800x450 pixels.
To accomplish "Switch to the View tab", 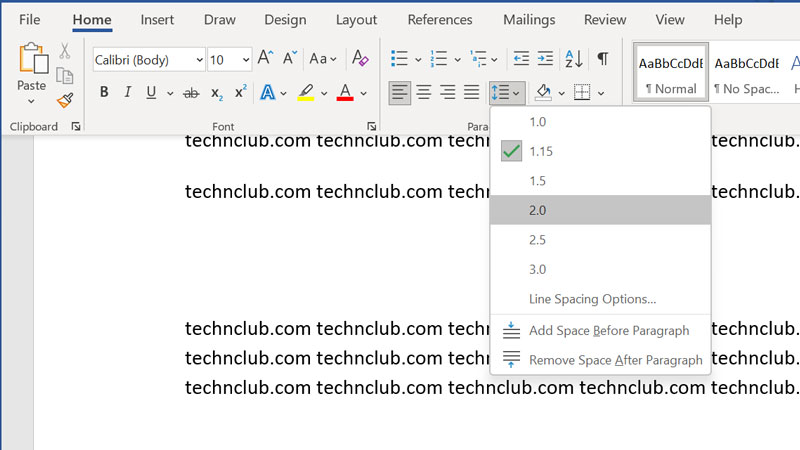I will tap(670, 19).
